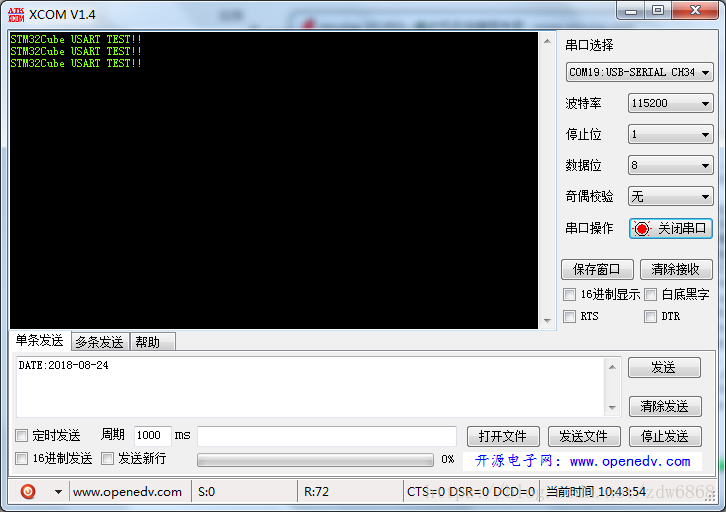Open the 奇偶校验 parity dropdown
Image resolution: width=726 pixels, height=512 pixels.
tap(670, 196)
